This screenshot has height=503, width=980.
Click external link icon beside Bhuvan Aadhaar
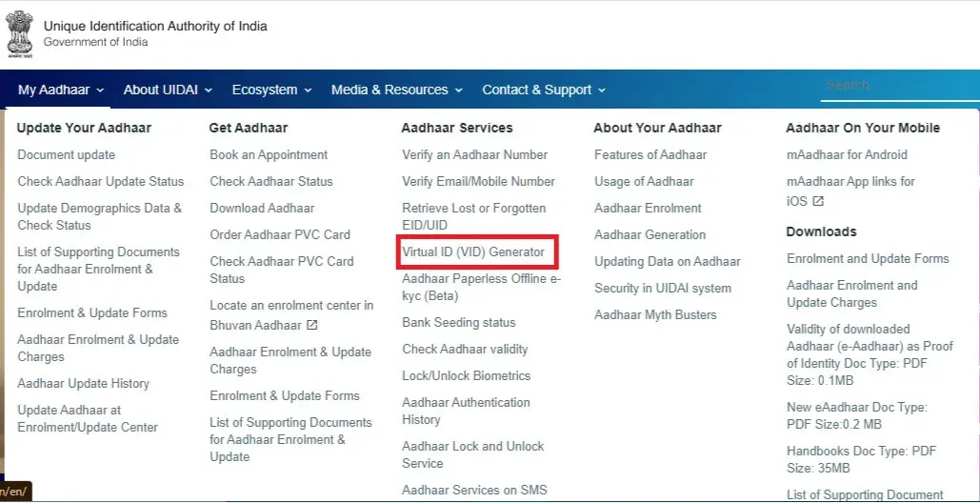[312, 326]
